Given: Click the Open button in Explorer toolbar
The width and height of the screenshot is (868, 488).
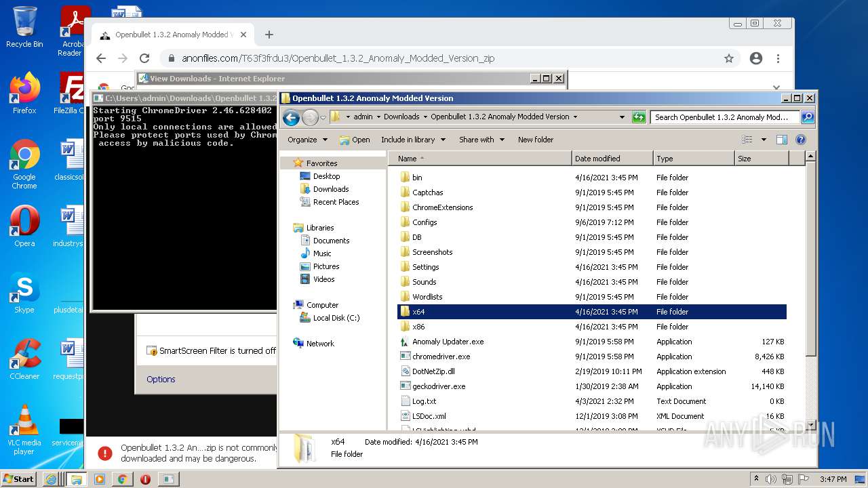Looking at the screenshot, I should tap(355, 140).
